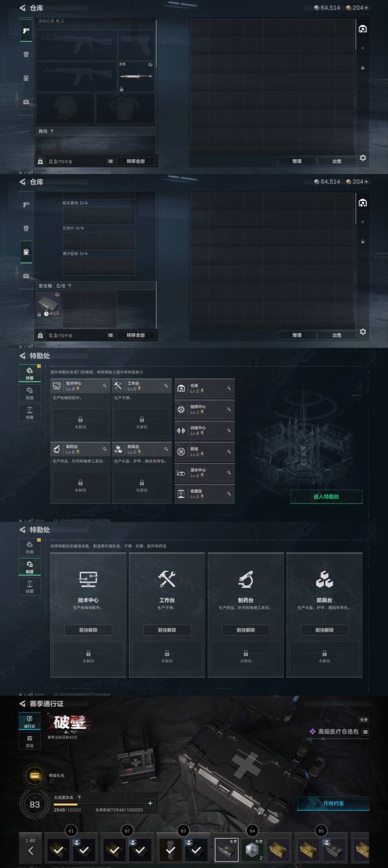
Task: Select the free level 84 reward item
Action: 226,850
